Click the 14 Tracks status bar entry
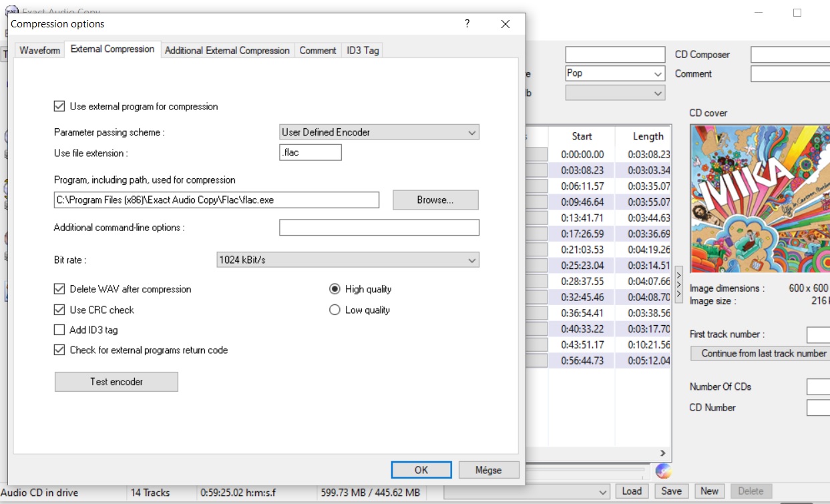Viewport: 830px width, 504px height. click(150, 493)
